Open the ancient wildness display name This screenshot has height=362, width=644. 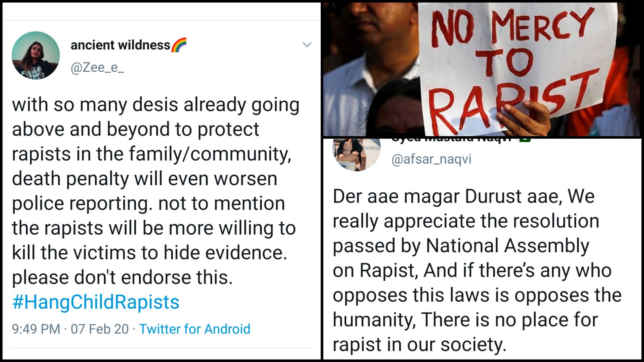[x=120, y=45]
